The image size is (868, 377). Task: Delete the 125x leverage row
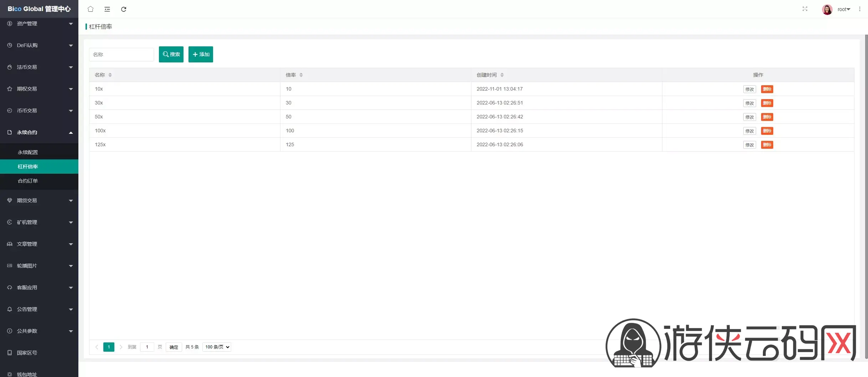pos(767,145)
